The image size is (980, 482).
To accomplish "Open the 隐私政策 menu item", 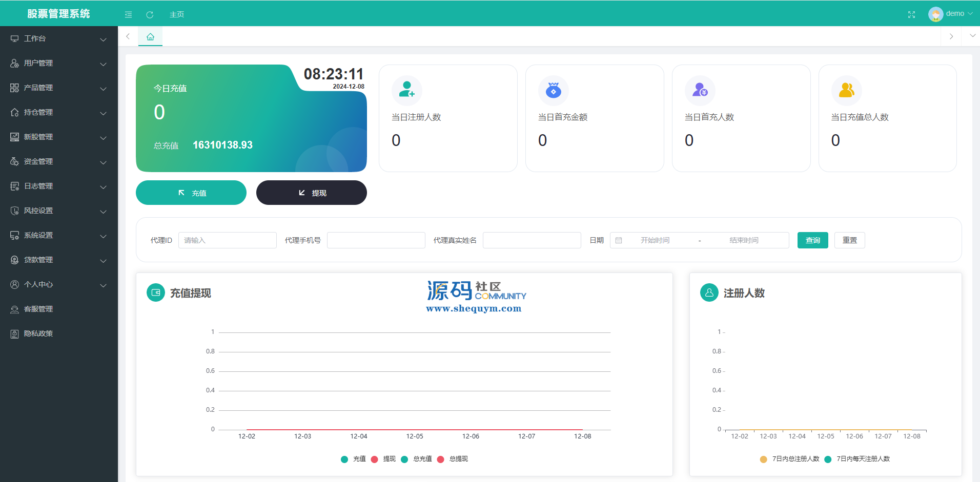I will [x=38, y=333].
